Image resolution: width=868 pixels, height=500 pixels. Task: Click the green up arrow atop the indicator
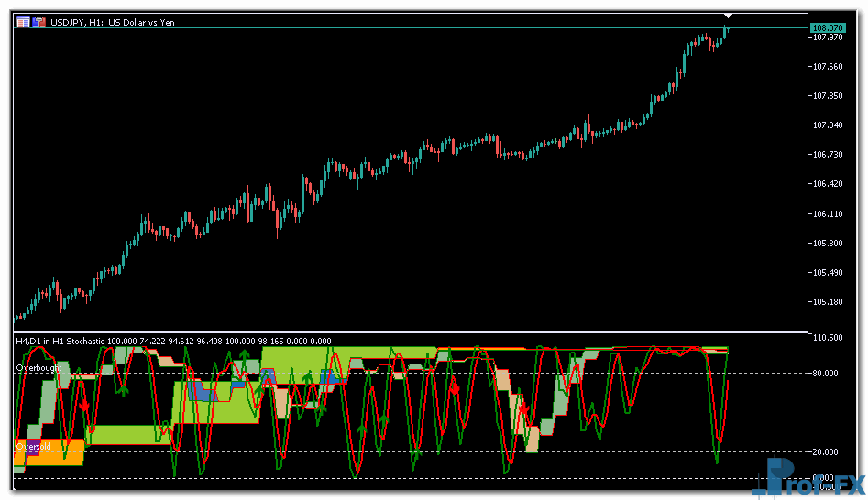click(x=244, y=353)
